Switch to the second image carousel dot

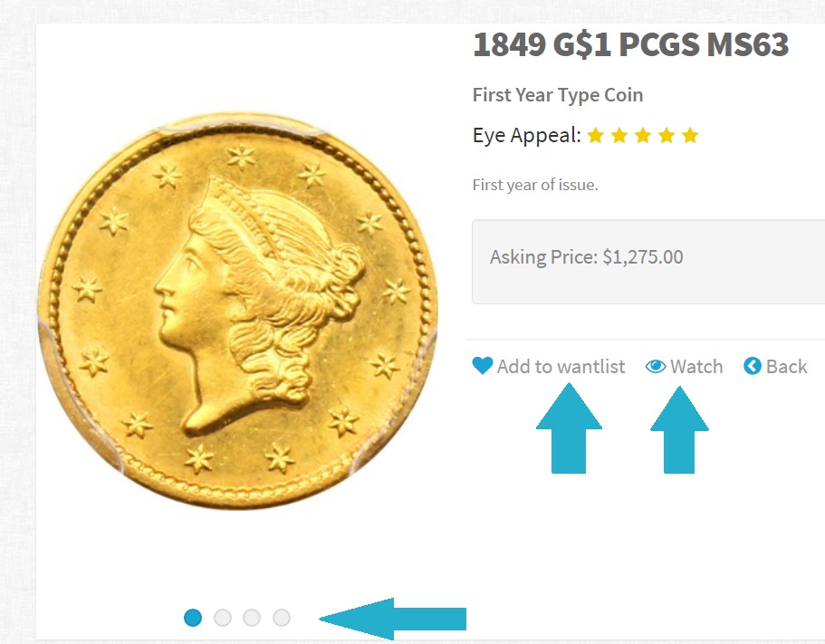point(223,617)
